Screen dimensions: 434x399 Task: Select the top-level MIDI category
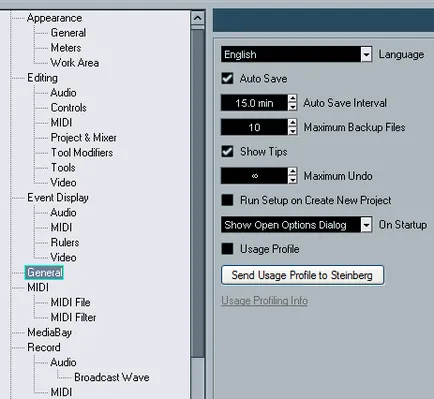pyautogui.click(x=38, y=287)
